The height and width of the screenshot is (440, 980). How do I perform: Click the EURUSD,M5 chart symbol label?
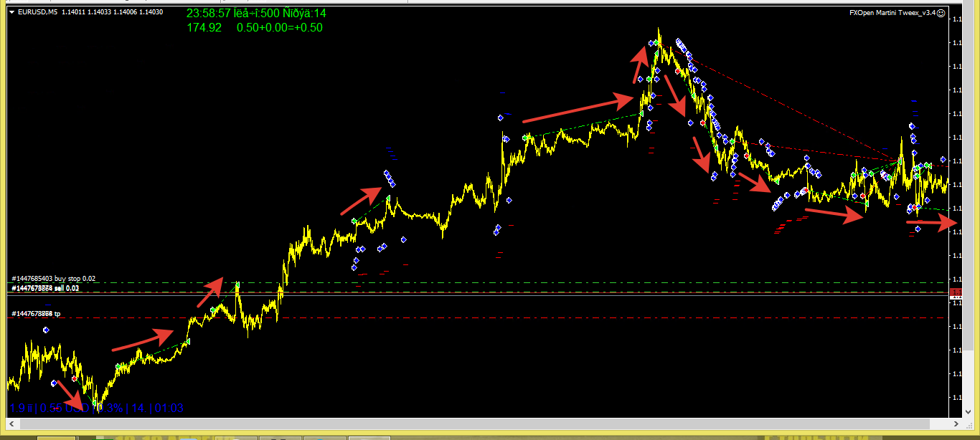[38, 12]
